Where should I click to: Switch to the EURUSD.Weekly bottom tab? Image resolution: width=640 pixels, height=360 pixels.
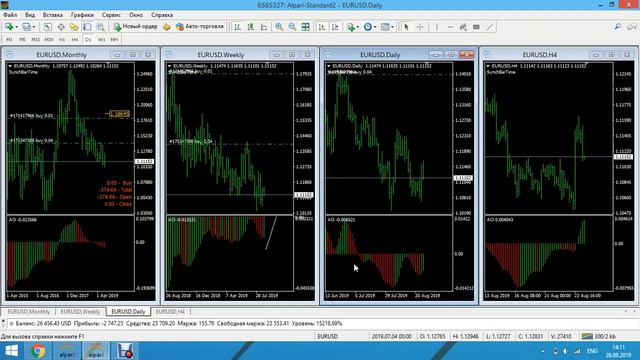coord(80,311)
